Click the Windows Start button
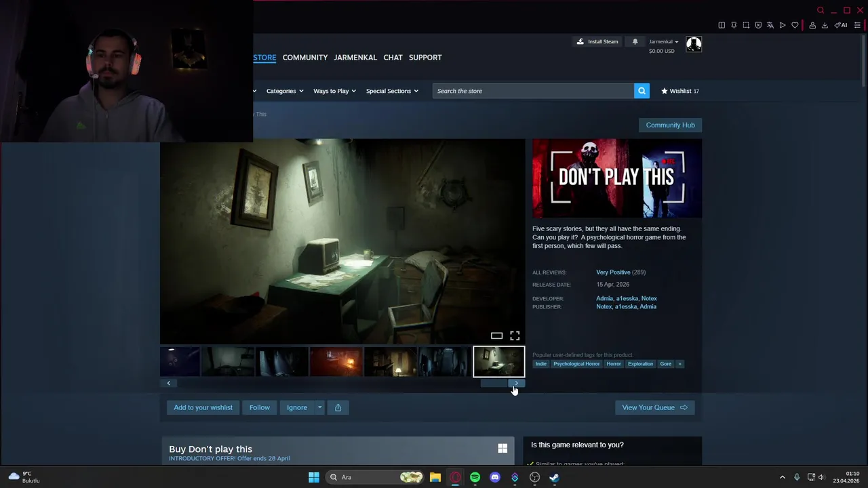Screen dimensions: 868x488 tap(313, 477)
